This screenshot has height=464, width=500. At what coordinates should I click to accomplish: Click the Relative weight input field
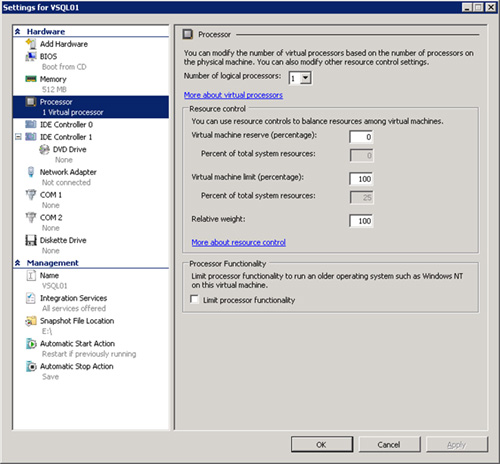click(361, 221)
